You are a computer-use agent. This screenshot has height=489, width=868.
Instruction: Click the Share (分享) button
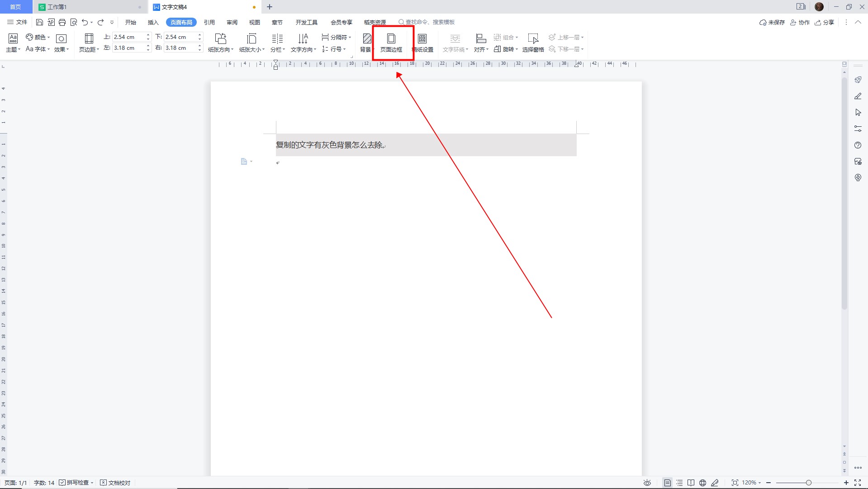click(824, 22)
